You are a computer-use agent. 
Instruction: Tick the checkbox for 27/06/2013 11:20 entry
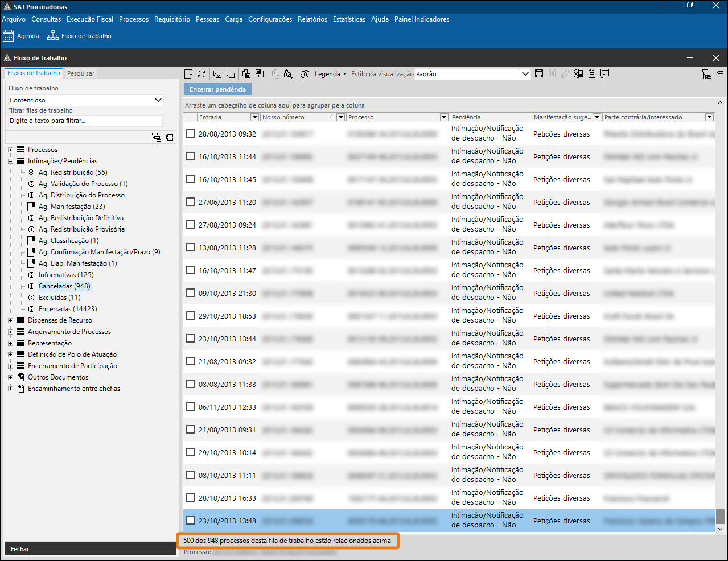191,202
